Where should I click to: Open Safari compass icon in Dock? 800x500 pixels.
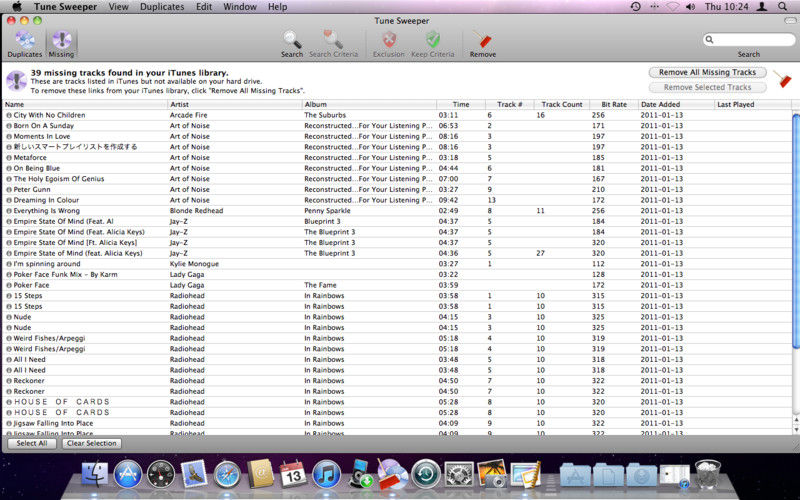pyautogui.click(x=227, y=475)
